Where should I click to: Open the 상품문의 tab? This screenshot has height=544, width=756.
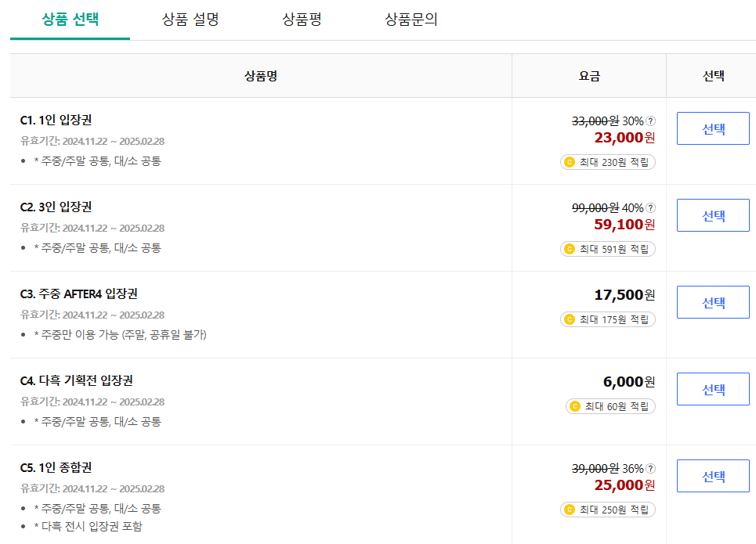tap(411, 20)
